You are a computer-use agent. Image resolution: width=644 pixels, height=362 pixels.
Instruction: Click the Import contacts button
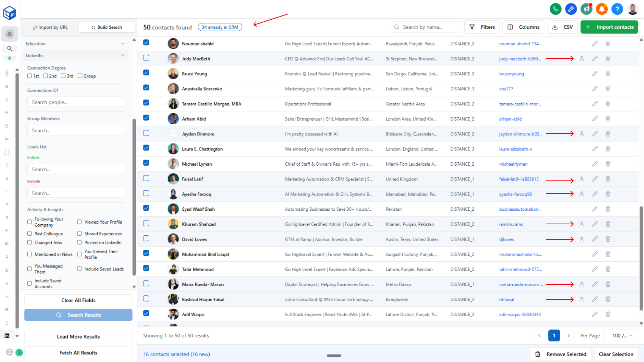coord(609,27)
